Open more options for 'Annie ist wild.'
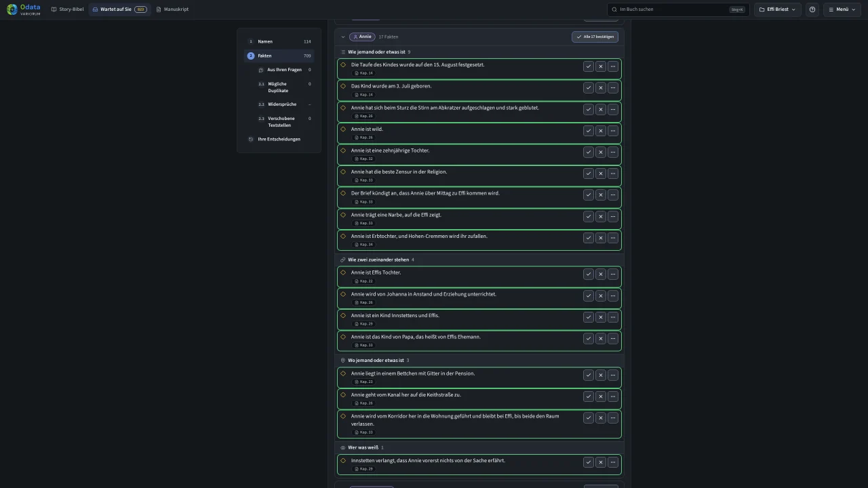Screen dimensions: 868x488 coord(613,131)
